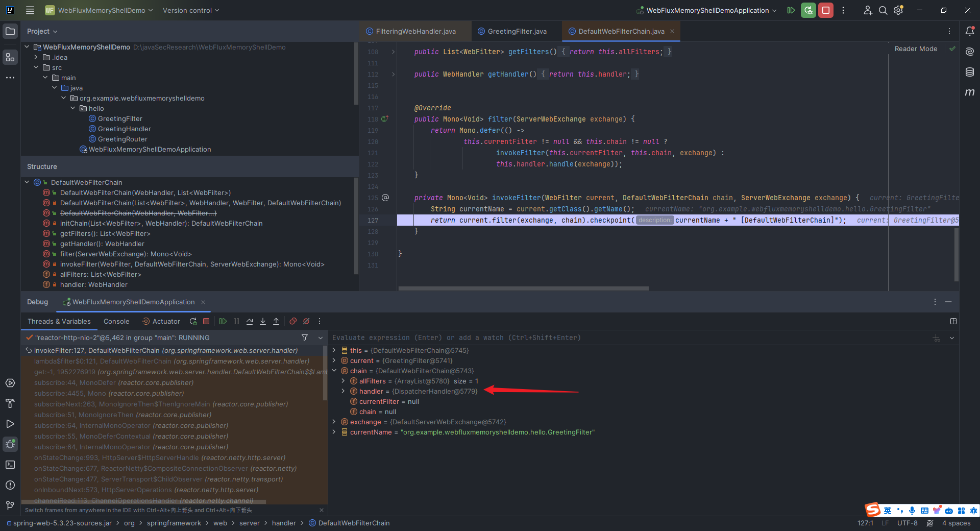Switch to the Actuator debug tab
The image size is (980, 531).
click(161, 321)
